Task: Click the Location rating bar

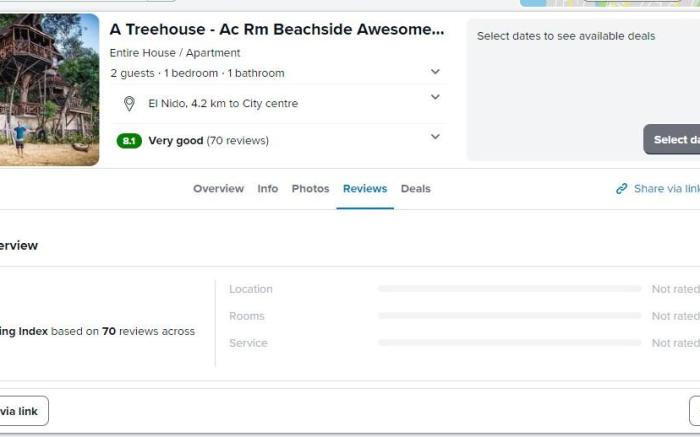Action: tap(509, 289)
